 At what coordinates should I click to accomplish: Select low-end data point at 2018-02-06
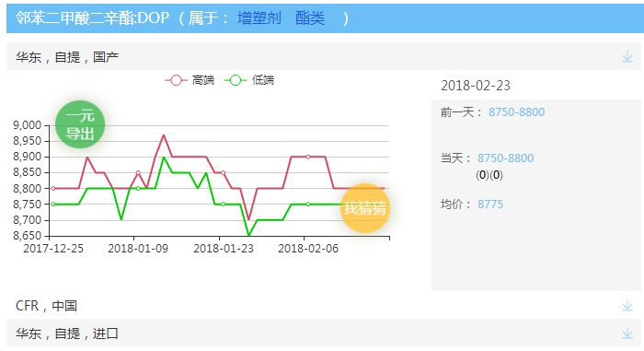[x=308, y=205]
